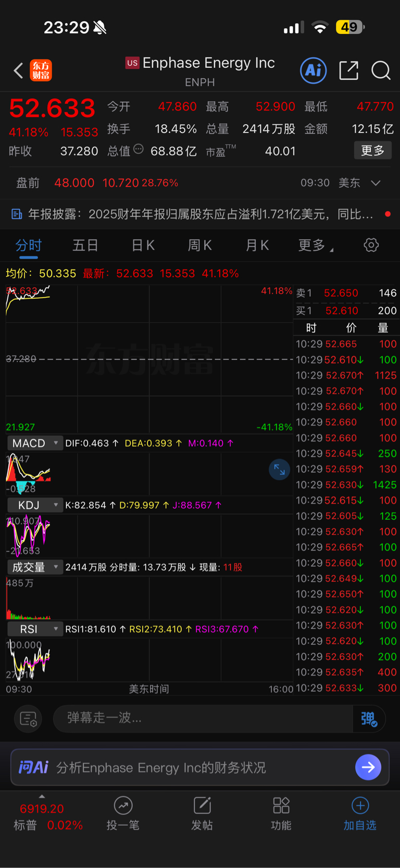Open the 成交量 indicator dropdown
This screenshot has height=868, width=400.
(x=35, y=567)
